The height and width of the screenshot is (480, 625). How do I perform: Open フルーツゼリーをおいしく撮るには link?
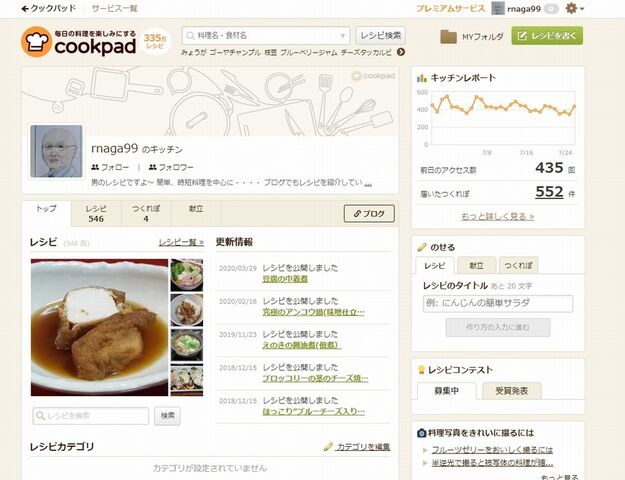(492, 450)
